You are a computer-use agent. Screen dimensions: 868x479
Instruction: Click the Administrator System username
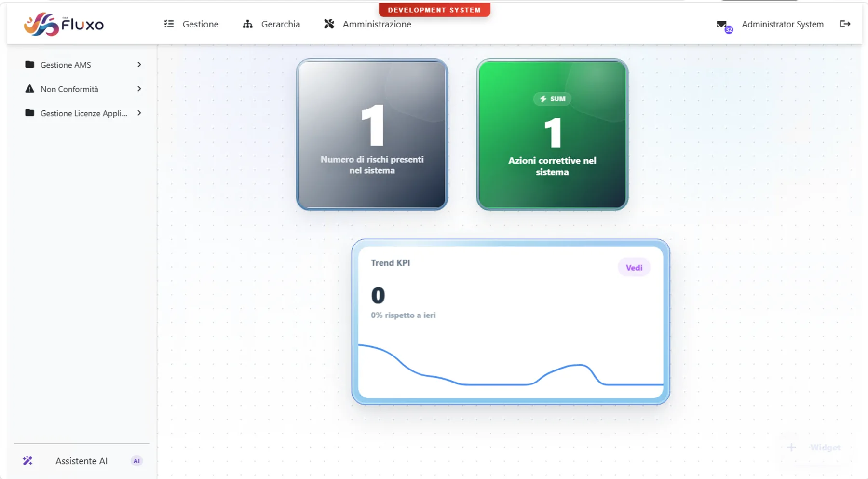[x=783, y=24]
